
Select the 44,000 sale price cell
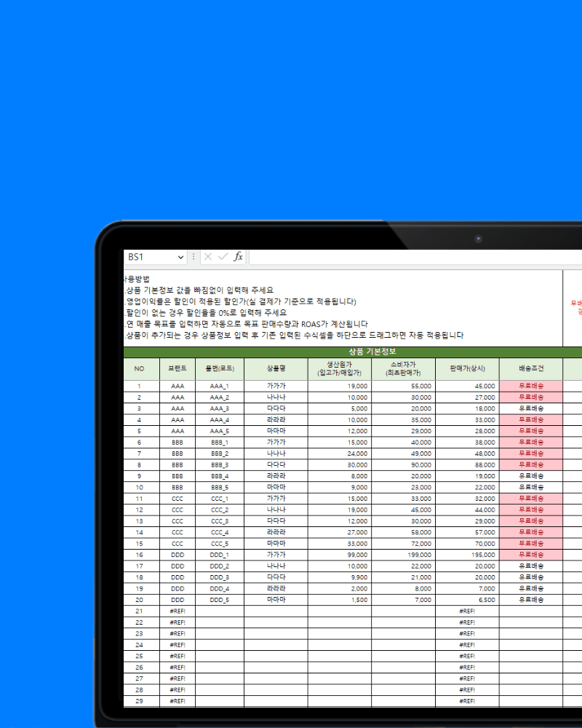(467, 510)
